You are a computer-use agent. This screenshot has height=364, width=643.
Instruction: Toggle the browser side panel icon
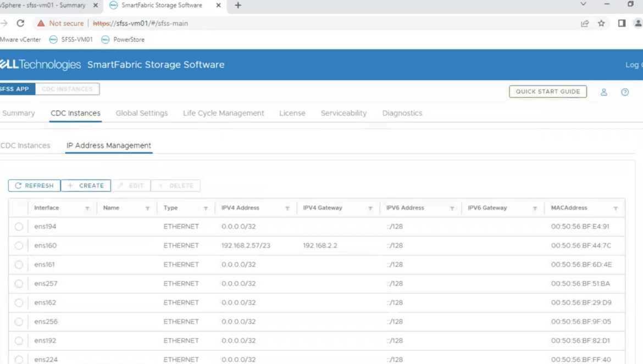622,24
